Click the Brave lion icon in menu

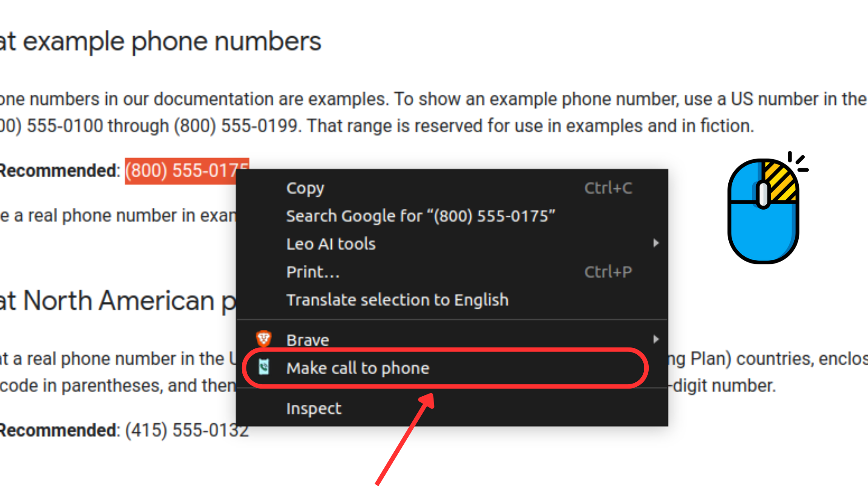264,339
